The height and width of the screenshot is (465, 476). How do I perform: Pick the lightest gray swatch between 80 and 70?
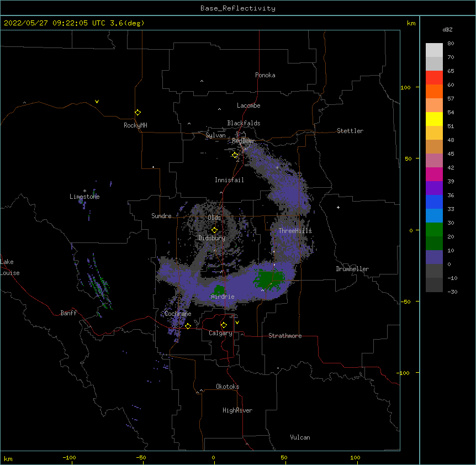point(434,50)
